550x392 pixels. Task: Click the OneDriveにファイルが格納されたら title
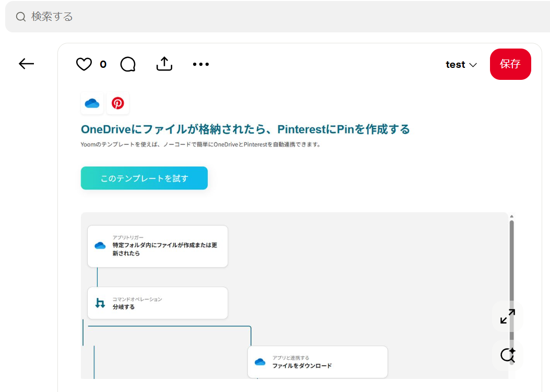coord(245,129)
